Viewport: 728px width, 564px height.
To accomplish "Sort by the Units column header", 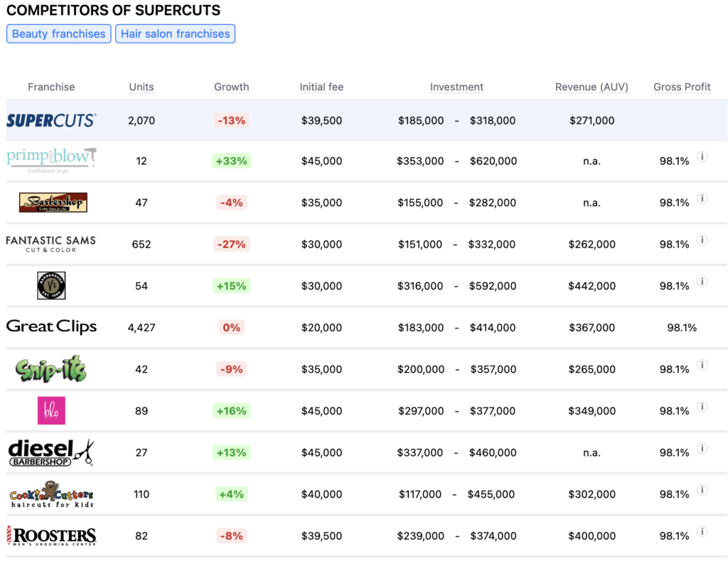I will click(x=141, y=87).
